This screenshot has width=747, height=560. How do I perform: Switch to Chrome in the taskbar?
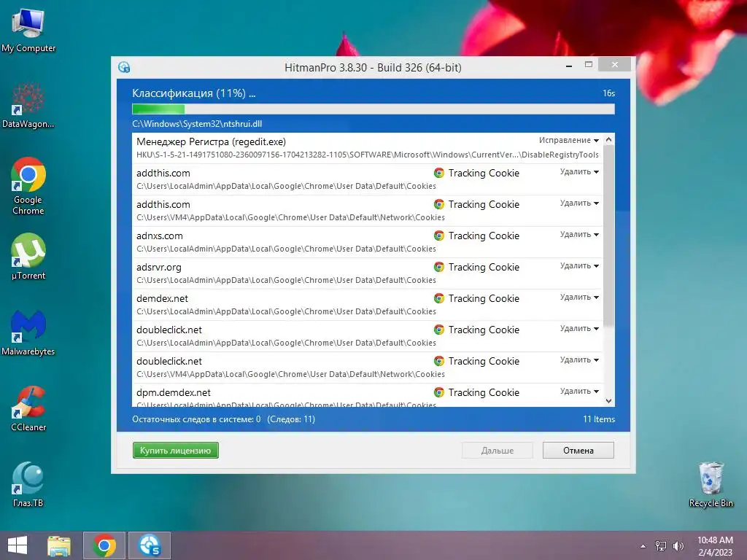click(x=104, y=545)
